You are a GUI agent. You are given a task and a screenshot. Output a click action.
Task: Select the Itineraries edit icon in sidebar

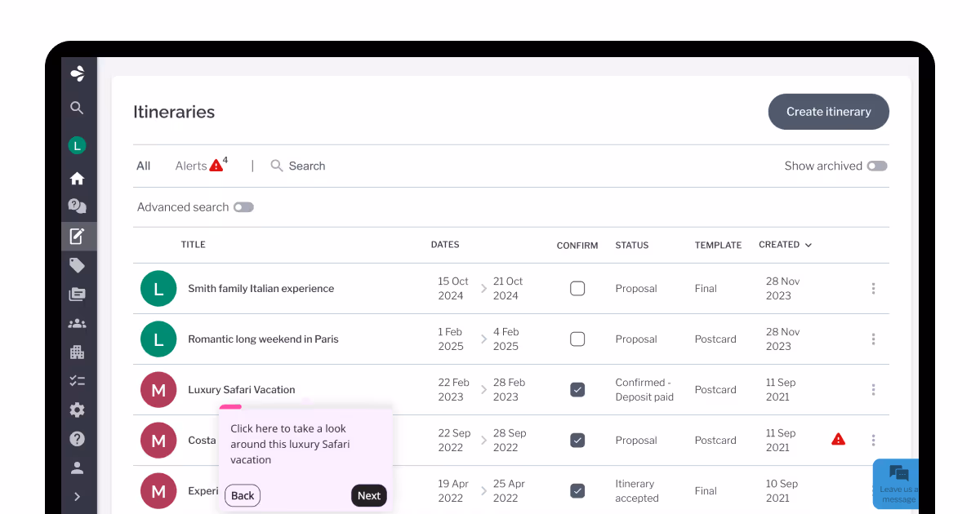coord(77,237)
